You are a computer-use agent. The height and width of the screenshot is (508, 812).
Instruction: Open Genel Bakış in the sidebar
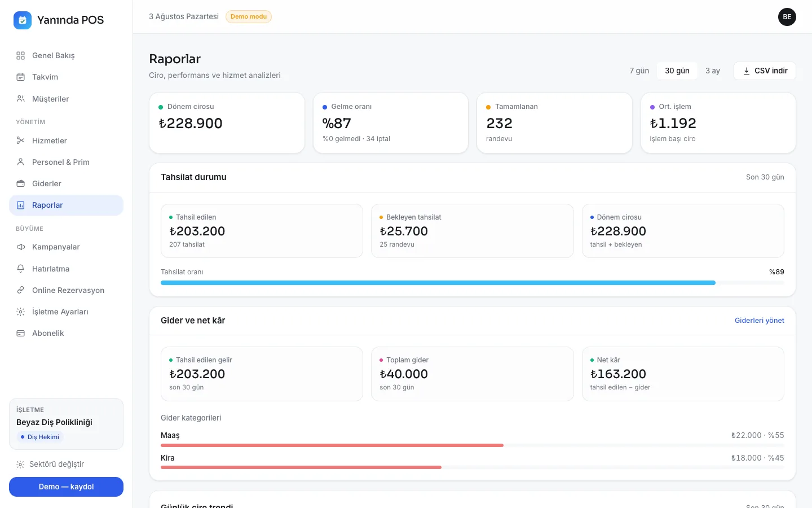(66, 55)
